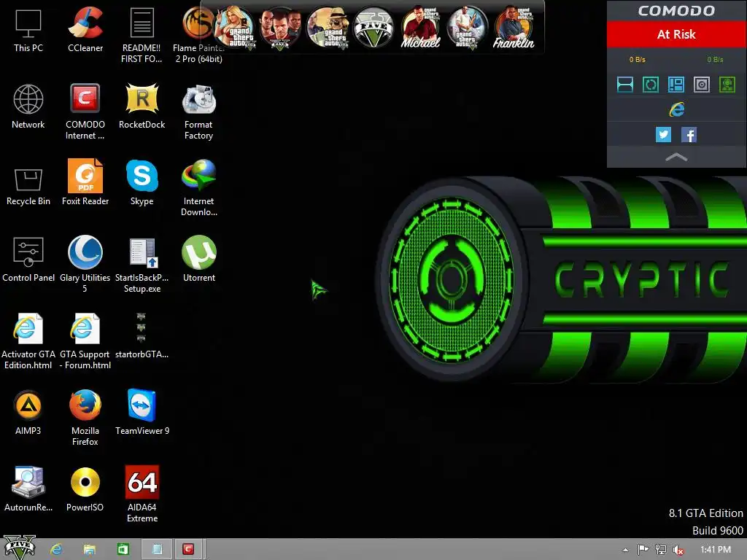The height and width of the screenshot is (560, 747).
Task: Launch TeamViewer 9
Action: [x=142, y=413]
